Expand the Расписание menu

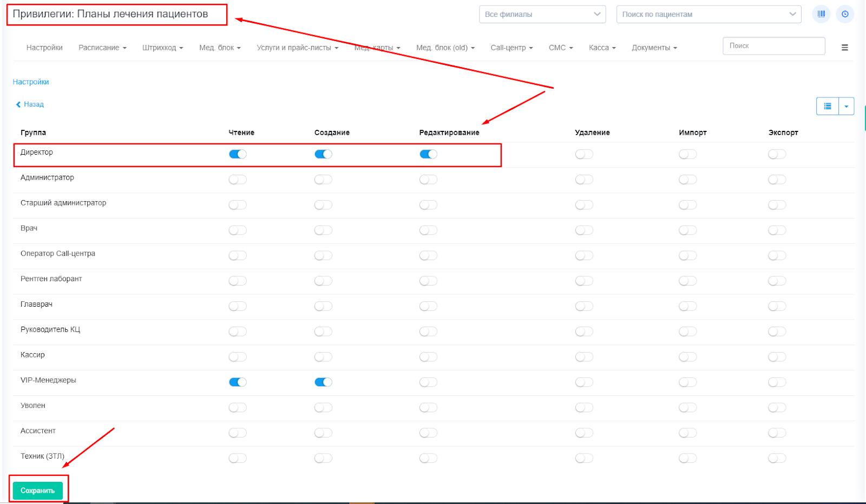click(102, 48)
